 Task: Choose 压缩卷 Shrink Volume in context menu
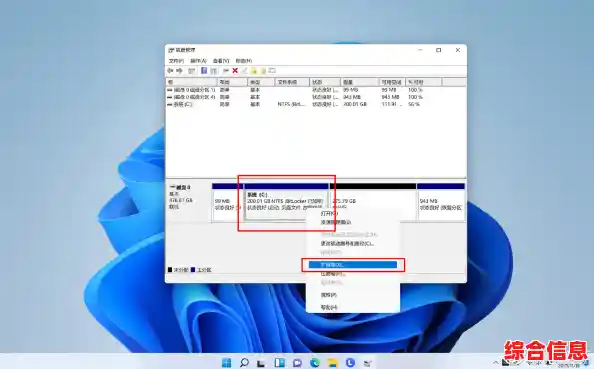pyautogui.click(x=352, y=274)
